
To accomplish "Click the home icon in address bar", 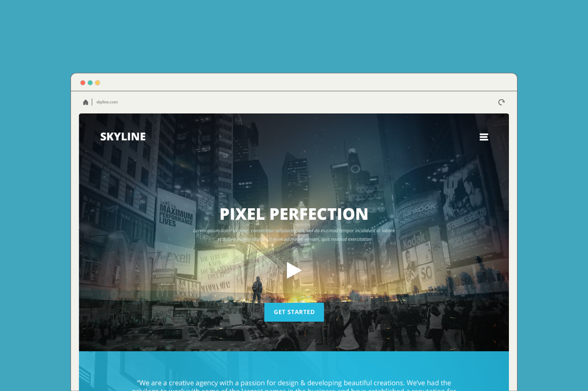I will point(86,102).
